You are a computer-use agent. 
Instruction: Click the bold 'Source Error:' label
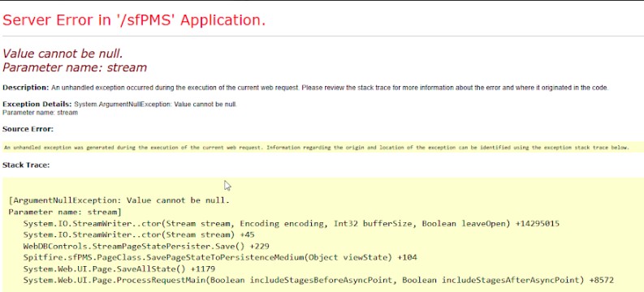click(x=28, y=129)
